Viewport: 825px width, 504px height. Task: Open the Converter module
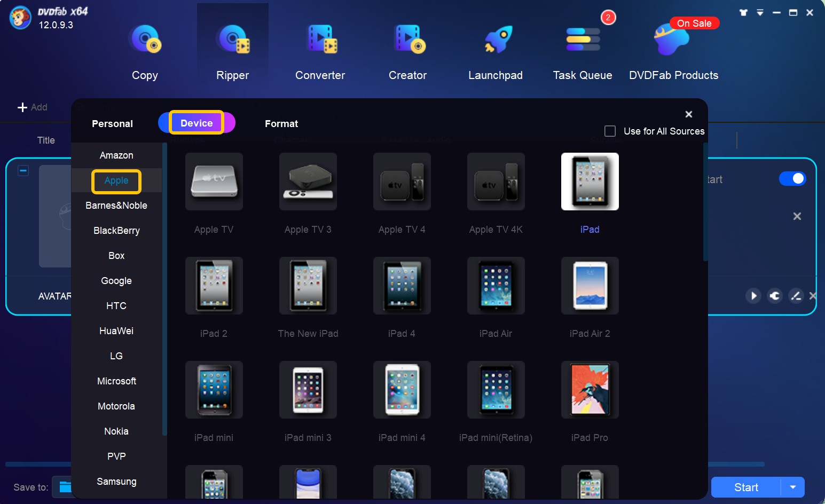[x=320, y=53]
